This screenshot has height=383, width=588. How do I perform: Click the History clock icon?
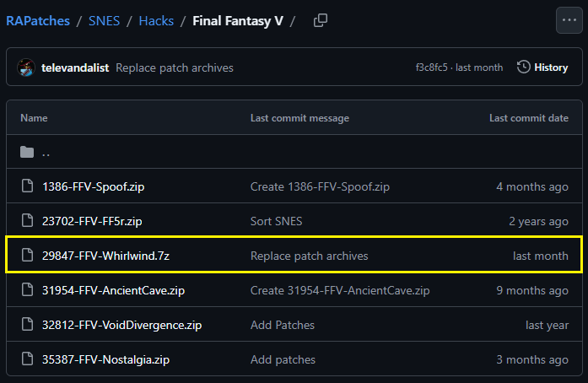click(524, 67)
